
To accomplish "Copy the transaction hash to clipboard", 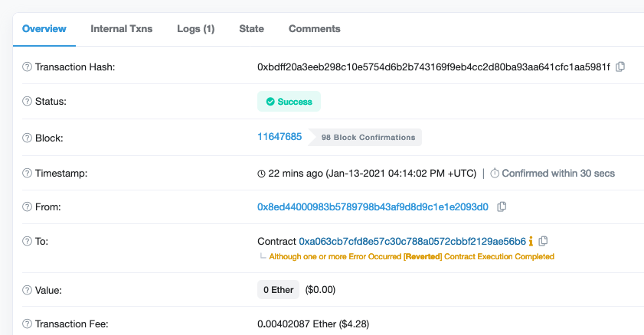I will (620, 67).
